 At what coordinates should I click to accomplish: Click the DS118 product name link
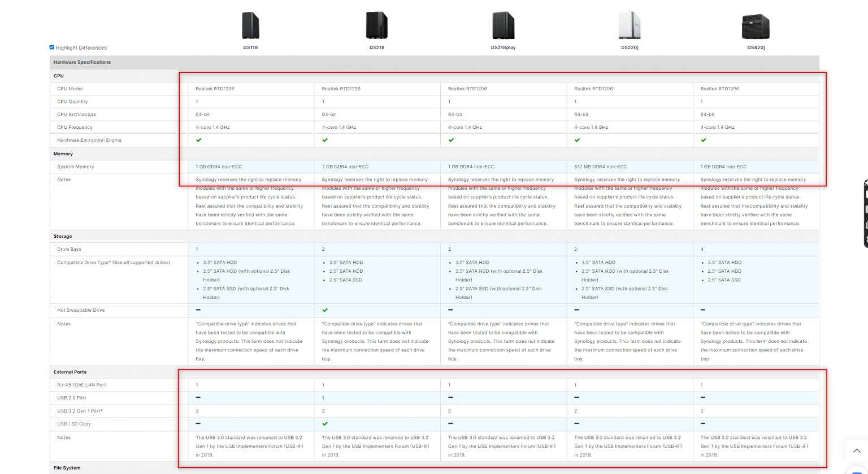coord(251,47)
